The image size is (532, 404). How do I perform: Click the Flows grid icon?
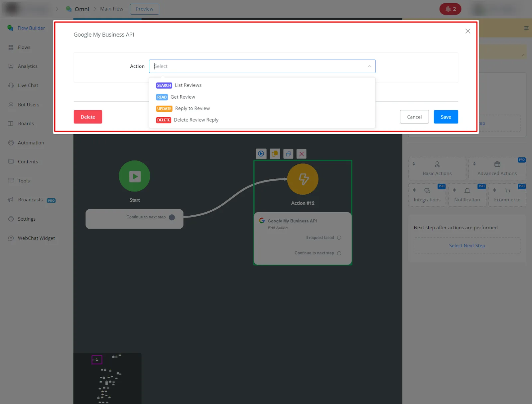(x=11, y=47)
